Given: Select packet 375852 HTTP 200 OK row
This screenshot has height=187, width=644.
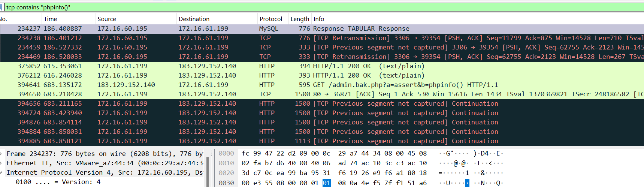Looking at the screenshot, I should click(x=322, y=66).
